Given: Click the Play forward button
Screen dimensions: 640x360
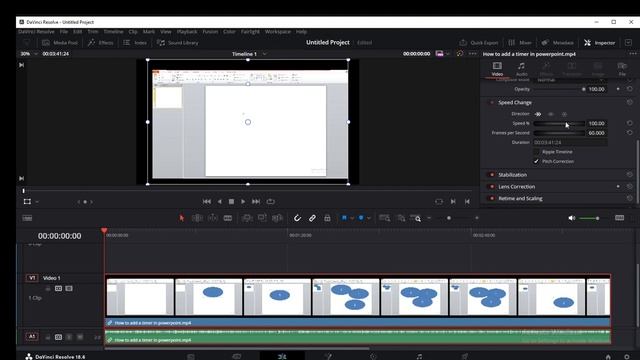Looking at the screenshot, I should point(243,201).
